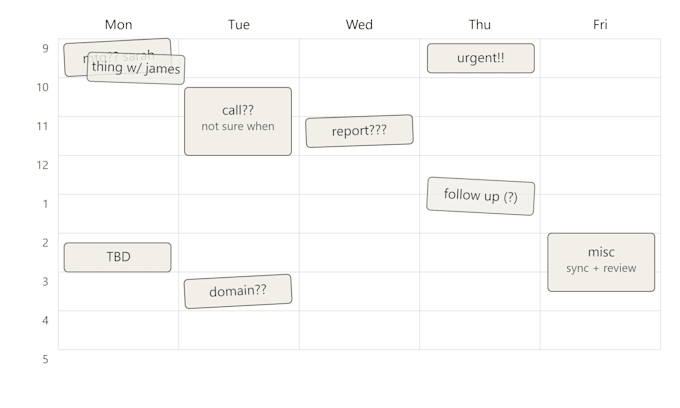Image resolution: width=680 pixels, height=408 pixels.
Task: Click the empty Monday 4 o'clock slot
Action: 118,330
